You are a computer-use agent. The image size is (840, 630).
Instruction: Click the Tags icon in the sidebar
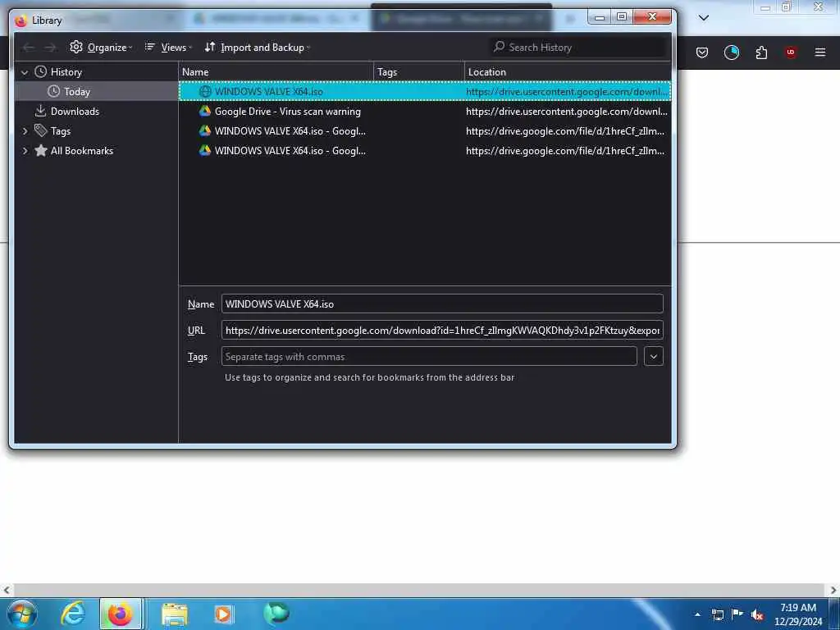click(41, 130)
